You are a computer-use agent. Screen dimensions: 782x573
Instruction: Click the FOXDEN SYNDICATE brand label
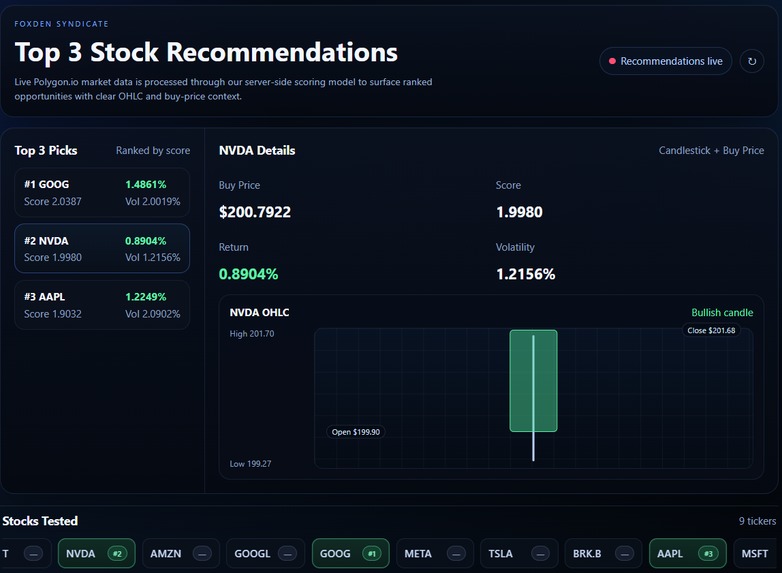61,24
